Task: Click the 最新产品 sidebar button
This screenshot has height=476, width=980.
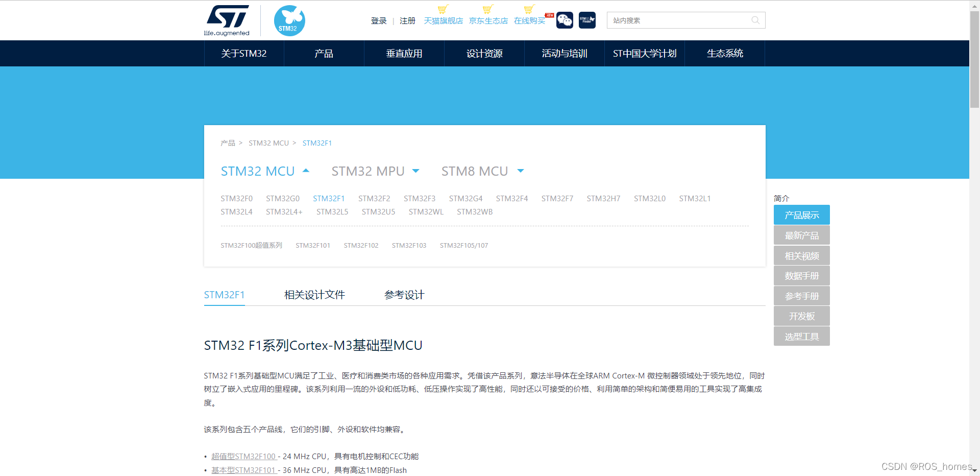Action: pos(802,235)
